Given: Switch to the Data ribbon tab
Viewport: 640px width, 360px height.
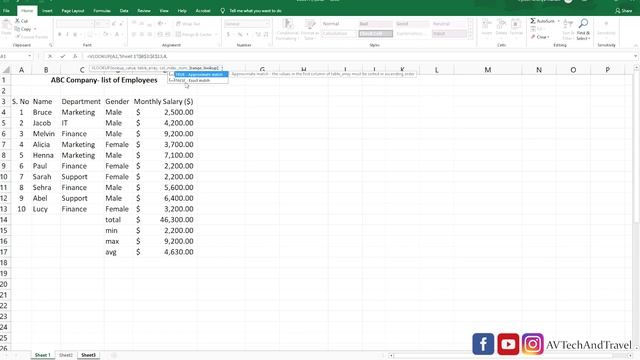Looking at the screenshot, I should pyautogui.click(x=124, y=11).
